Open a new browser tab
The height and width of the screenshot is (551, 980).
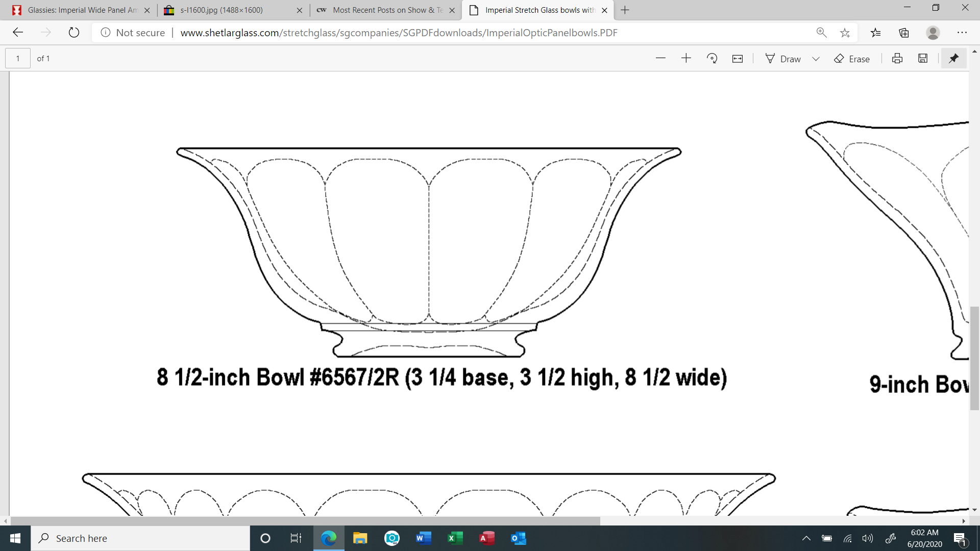(x=625, y=10)
